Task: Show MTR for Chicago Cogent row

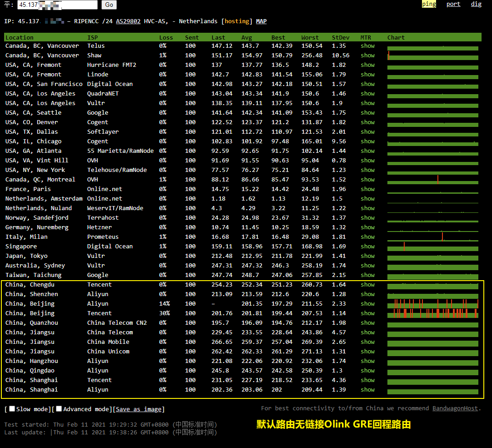Action: [x=367, y=141]
